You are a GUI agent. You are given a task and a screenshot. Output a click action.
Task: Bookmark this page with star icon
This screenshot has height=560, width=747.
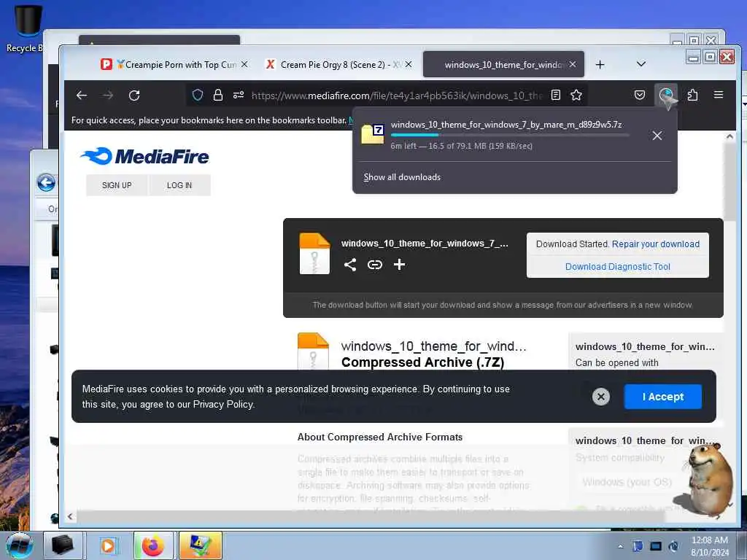(x=576, y=96)
